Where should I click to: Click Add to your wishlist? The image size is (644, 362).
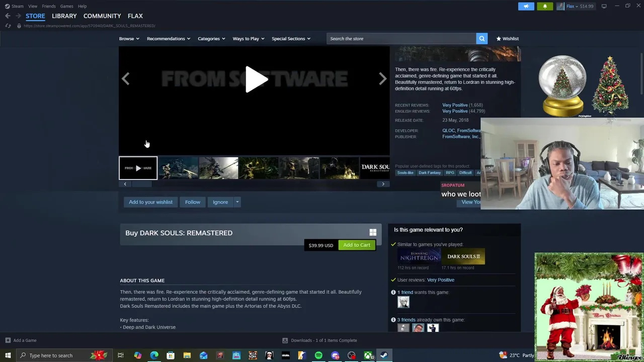[x=150, y=202]
